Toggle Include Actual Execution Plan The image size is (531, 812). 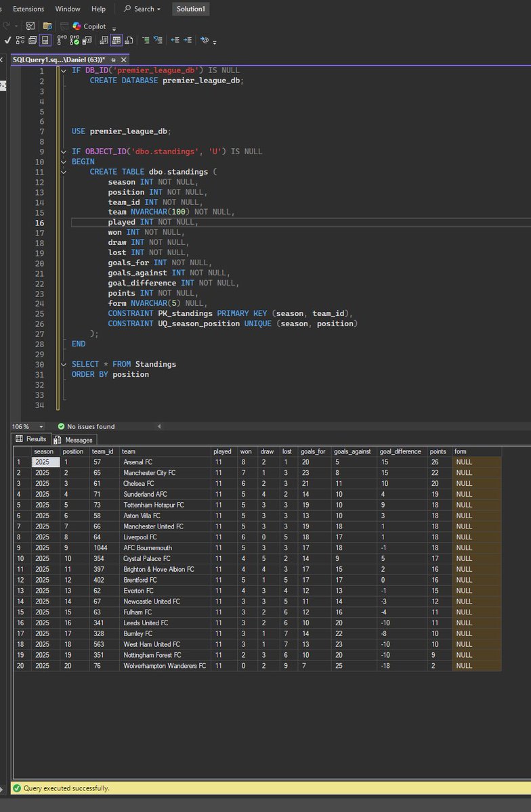[62, 40]
